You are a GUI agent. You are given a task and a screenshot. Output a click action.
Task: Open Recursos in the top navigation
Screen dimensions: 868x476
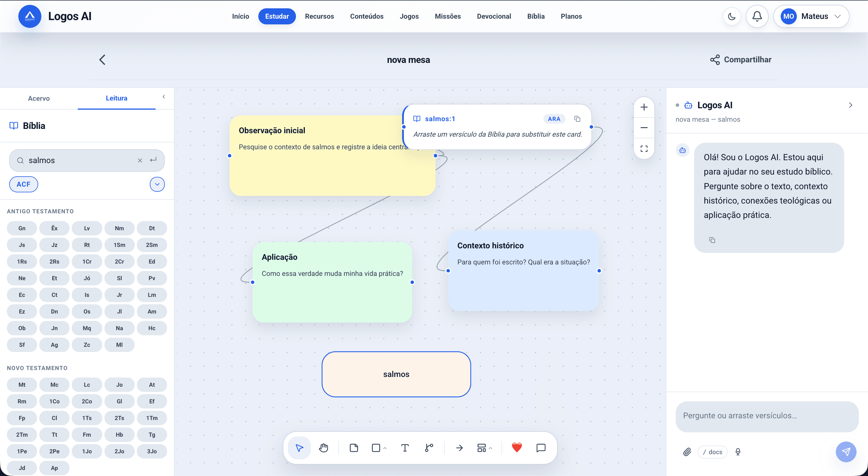tap(319, 16)
